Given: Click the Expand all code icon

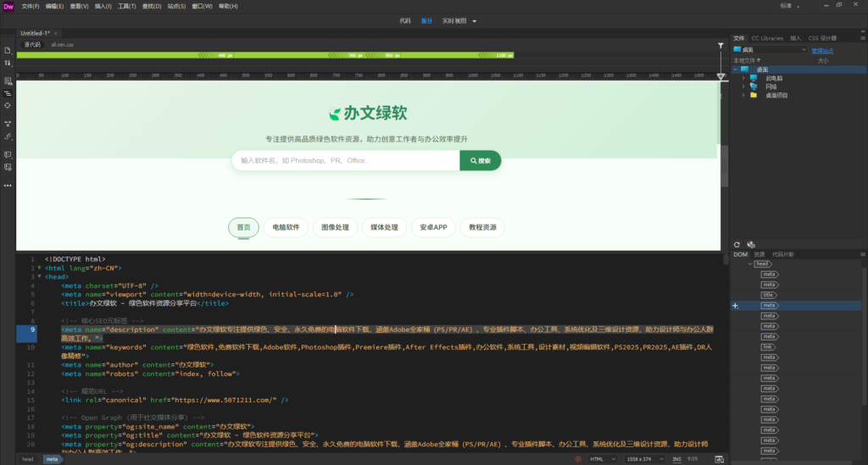Looking at the screenshot, I should [8, 124].
